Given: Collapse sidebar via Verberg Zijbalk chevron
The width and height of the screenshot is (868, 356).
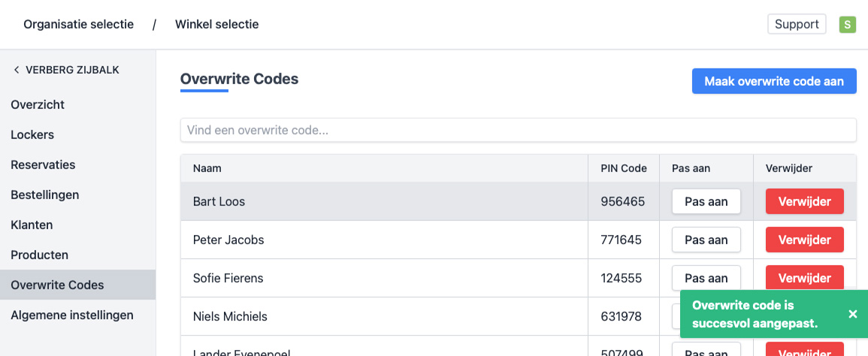Looking at the screenshot, I should pos(17,70).
